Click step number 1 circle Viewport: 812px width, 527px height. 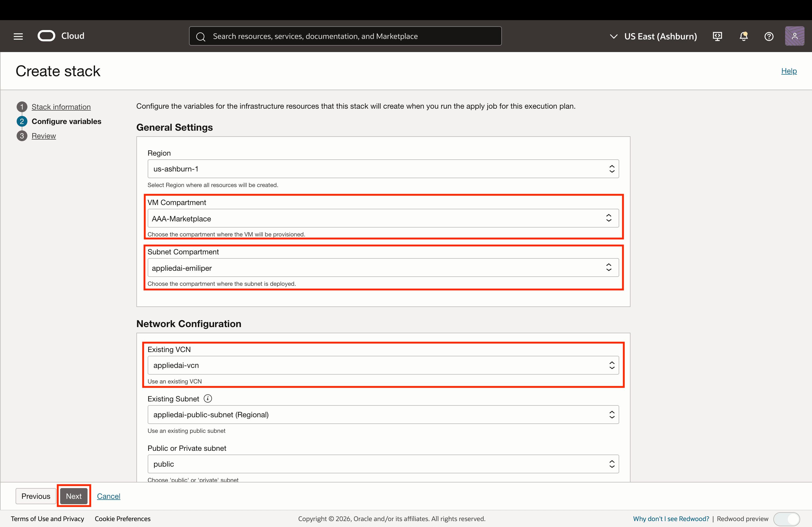click(22, 107)
